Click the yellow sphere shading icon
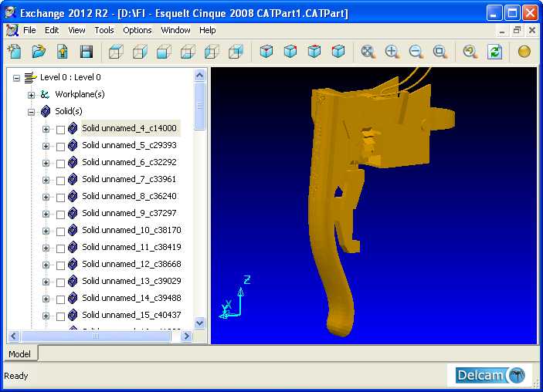 click(524, 52)
